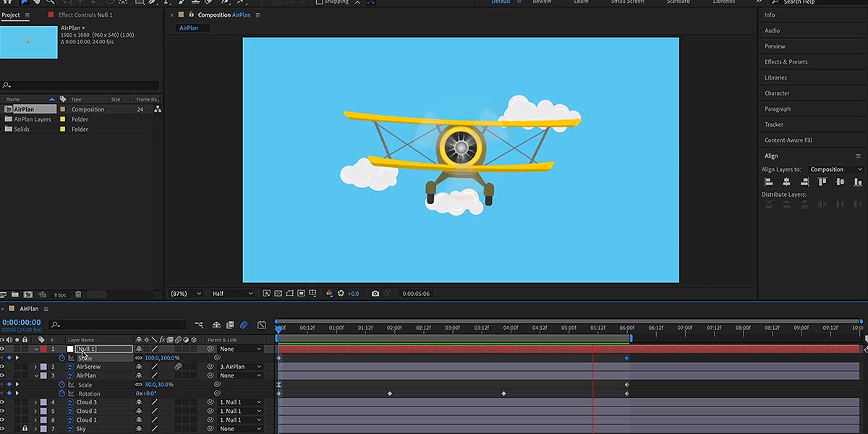Click the 8 bpc color depth button
Image resolution: width=868 pixels, height=434 pixels.
tap(60, 295)
